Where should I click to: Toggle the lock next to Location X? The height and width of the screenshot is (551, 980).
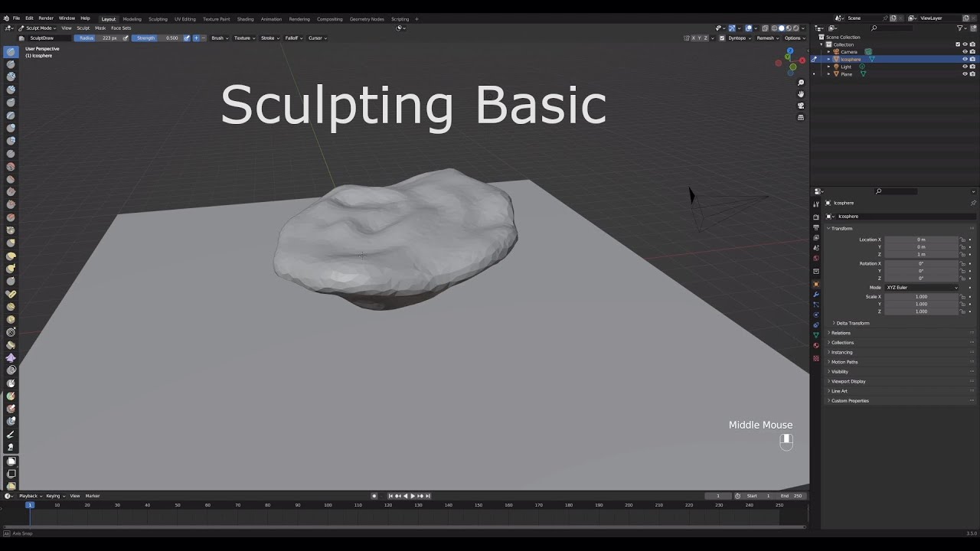tap(963, 240)
